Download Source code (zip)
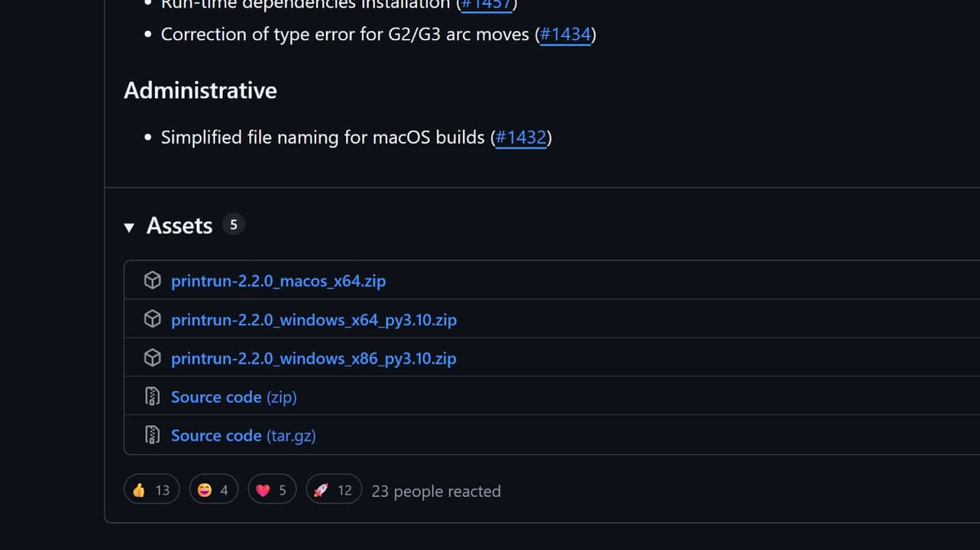This screenshot has width=980, height=550. click(x=234, y=397)
